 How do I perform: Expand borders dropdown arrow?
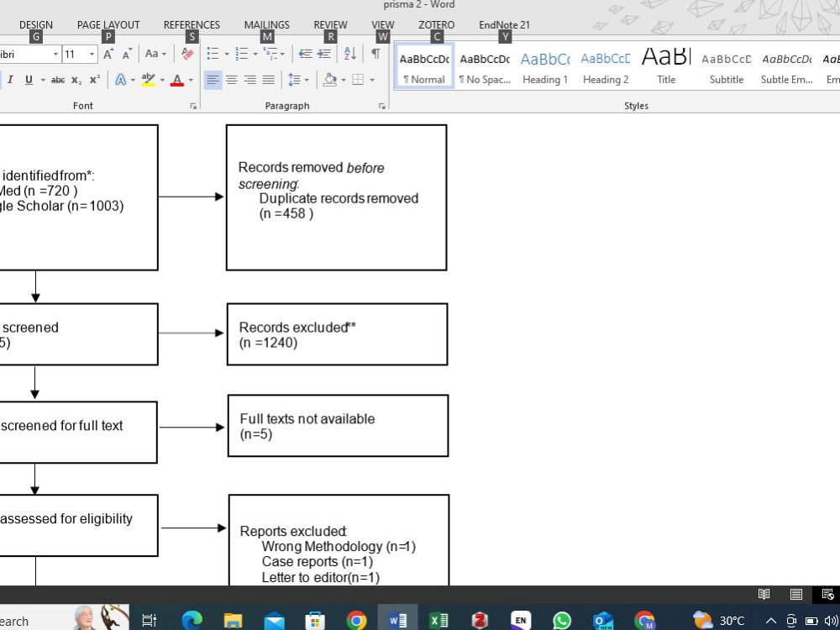pos(372,81)
